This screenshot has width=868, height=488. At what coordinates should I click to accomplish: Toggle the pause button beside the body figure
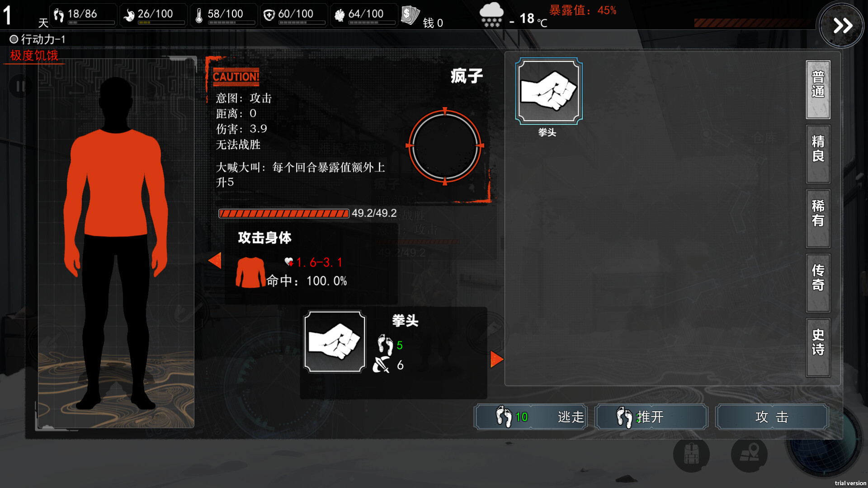20,86
